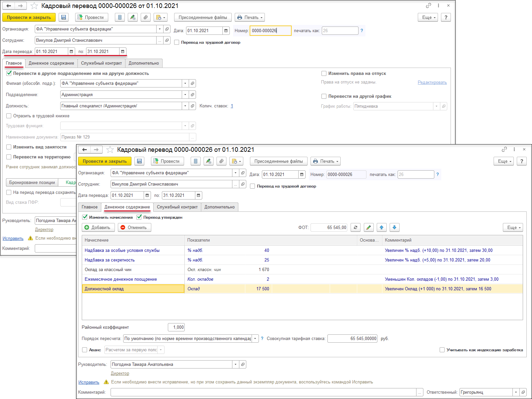Enable 'Учитывать как индексацию заработка' checkbox
Screen dimensions: 532x399
point(442,350)
